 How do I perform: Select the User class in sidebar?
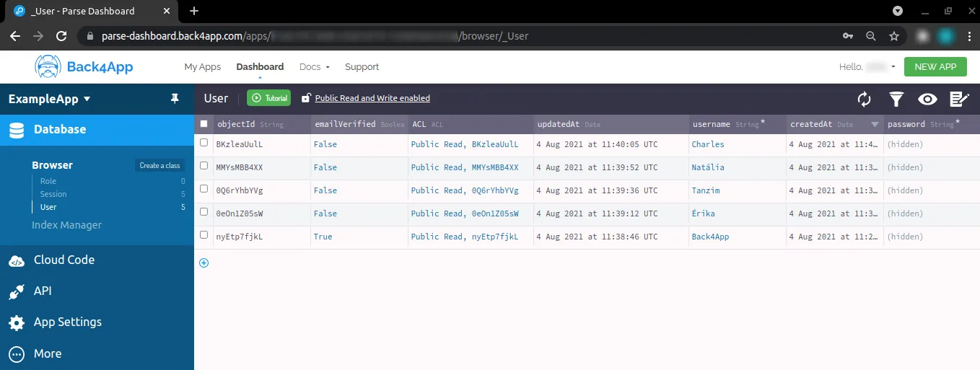pos(48,207)
